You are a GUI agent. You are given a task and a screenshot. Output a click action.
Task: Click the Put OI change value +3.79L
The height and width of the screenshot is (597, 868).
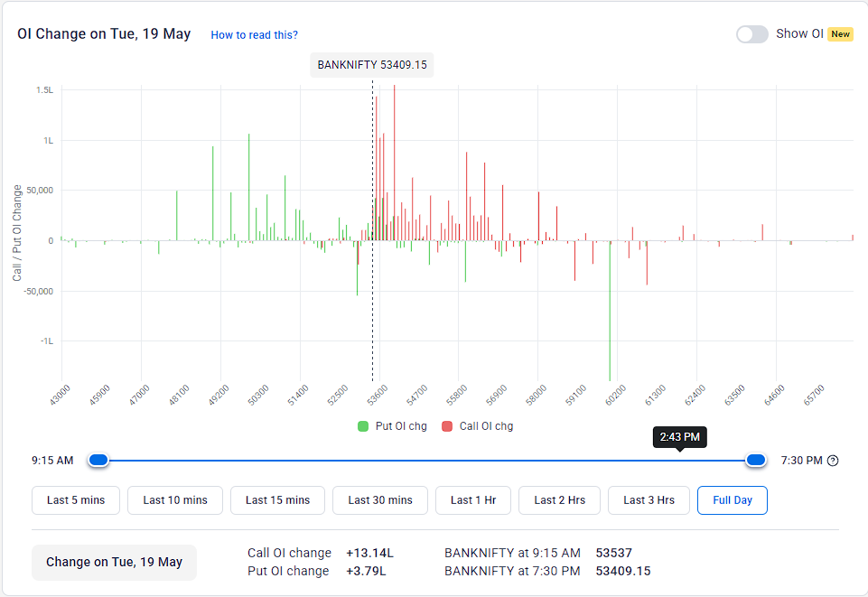366,571
